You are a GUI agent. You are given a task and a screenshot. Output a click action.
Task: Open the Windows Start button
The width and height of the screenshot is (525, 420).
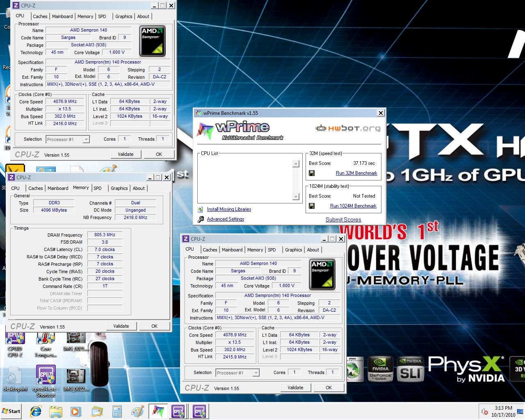click(x=11, y=411)
